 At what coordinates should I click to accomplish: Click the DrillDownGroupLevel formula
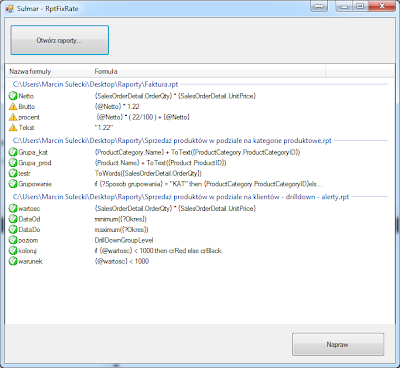(124, 240)
